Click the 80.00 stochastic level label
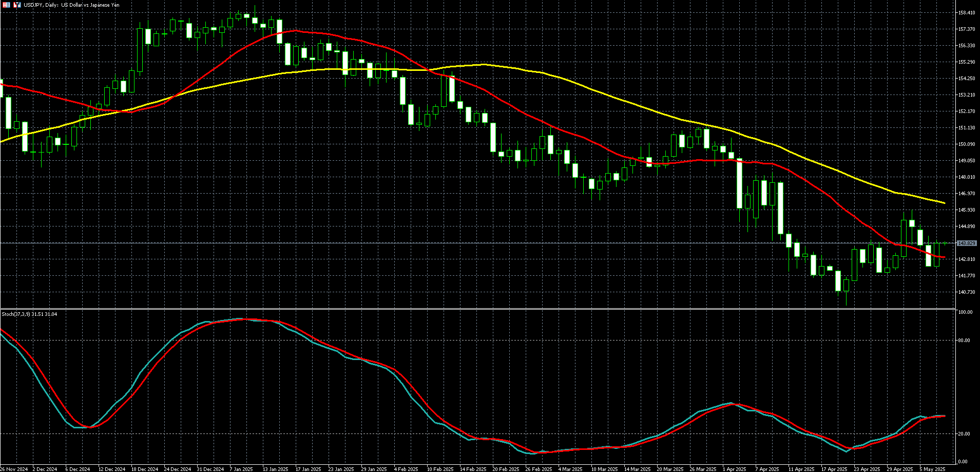The width and height of the screenshot is (980, 472). click(x=965, y=341)
